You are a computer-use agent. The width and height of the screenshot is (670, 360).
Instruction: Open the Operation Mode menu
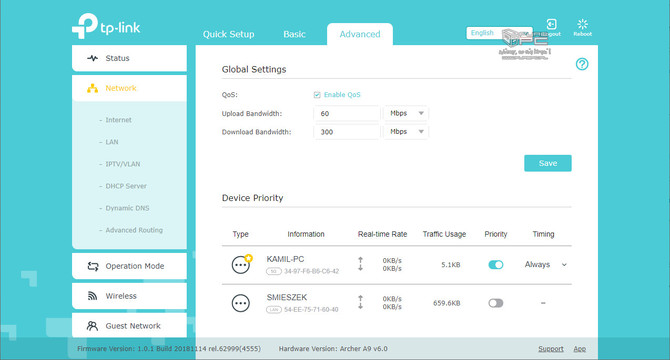point(129,266)
